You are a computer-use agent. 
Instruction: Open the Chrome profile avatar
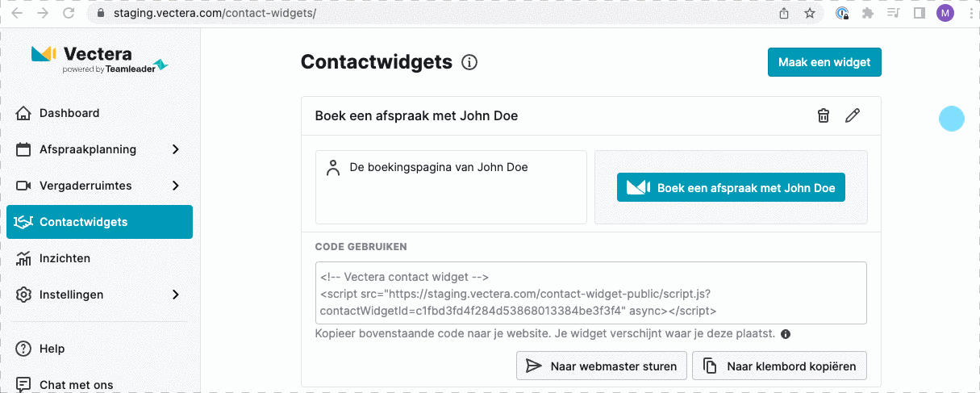click(945, 13)
